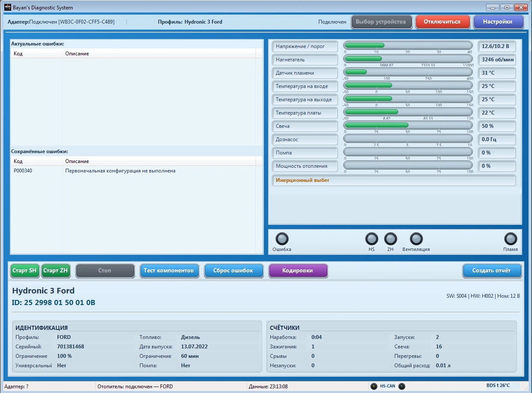Generate a report with Создать отчёт
This screenshot has height=393, width=532.
coord(492,271)
